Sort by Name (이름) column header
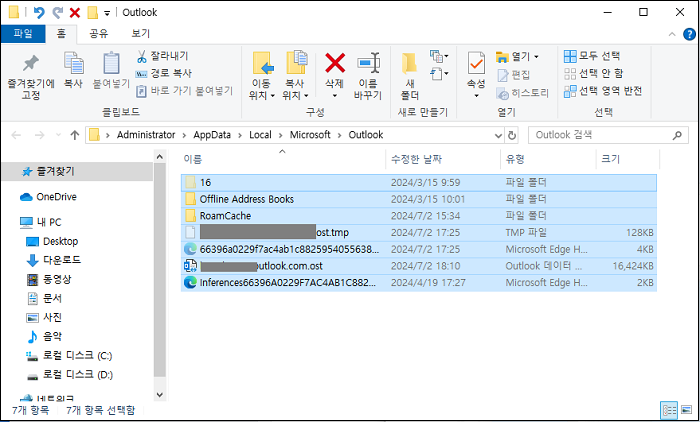 (x=282, y=159)
